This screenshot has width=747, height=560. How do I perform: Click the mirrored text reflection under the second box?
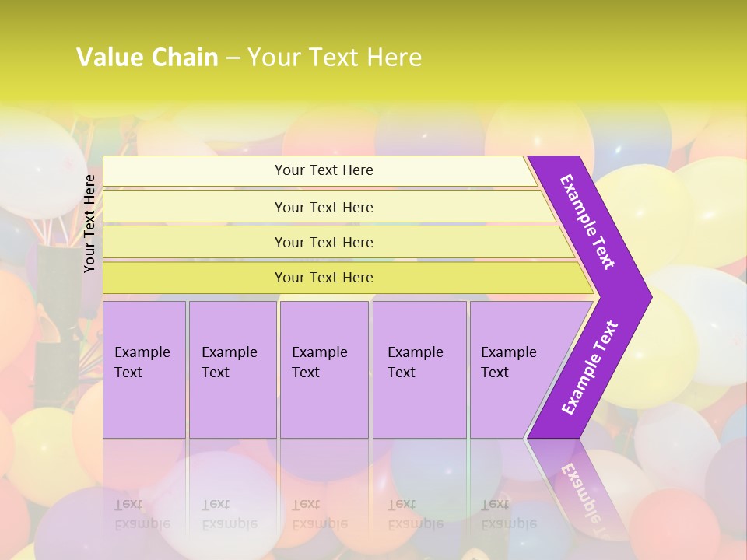[229, 513]
